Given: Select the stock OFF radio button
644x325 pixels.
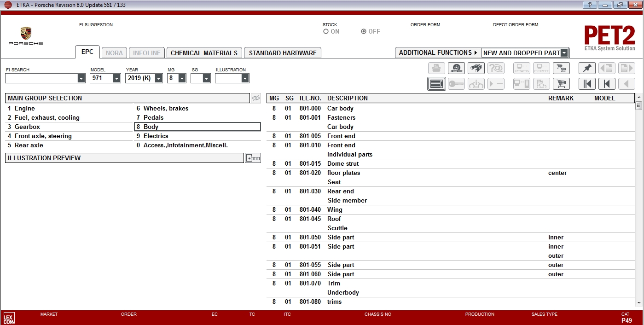Looking at the screenshot, I should tap(364, 32).
